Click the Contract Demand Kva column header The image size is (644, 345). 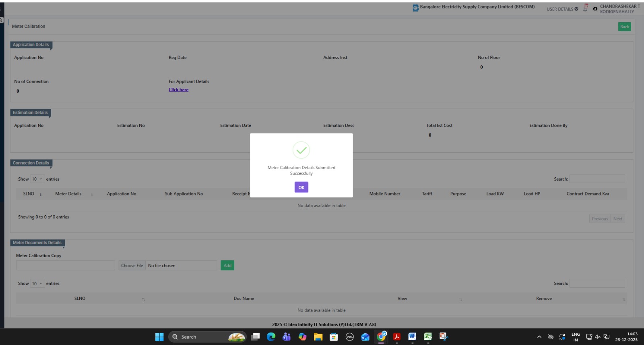pyautogui.click(x=588, y=194)
